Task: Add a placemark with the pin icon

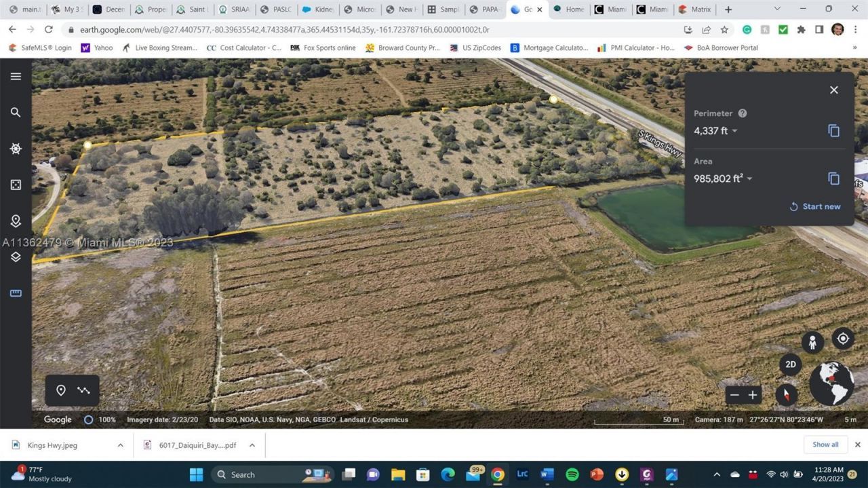Action: [61, 390]
